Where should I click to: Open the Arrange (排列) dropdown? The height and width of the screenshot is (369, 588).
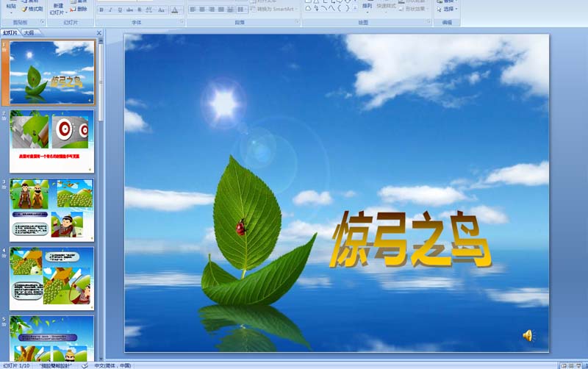coord(367,9)
